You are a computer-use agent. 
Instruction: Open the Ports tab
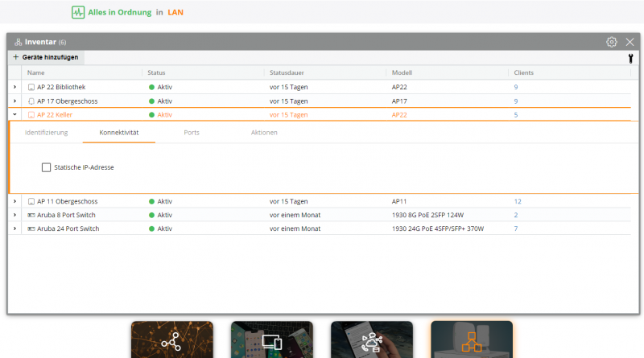(192, 132)
